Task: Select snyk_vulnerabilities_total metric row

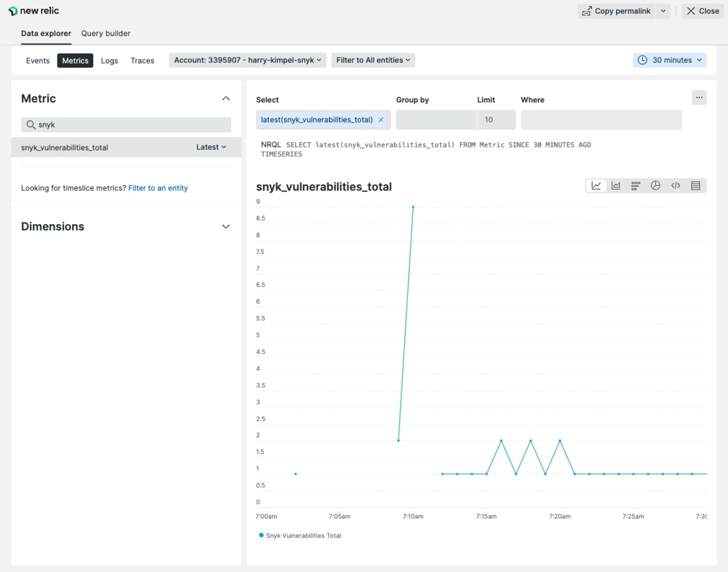Action: click(126, 147)
